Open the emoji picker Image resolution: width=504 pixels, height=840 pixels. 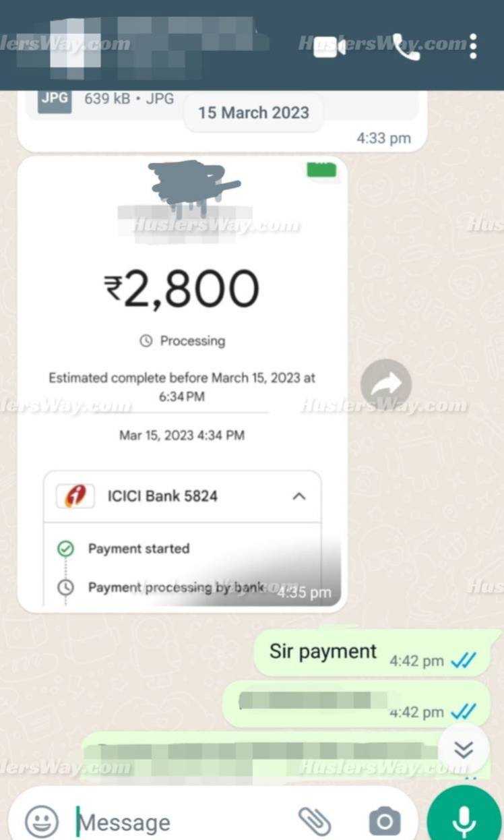pos(42,820)
